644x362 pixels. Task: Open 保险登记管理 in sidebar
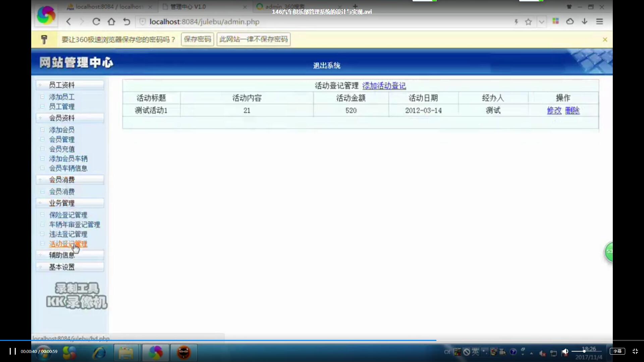pyautogui.click(x=68, y=215)
